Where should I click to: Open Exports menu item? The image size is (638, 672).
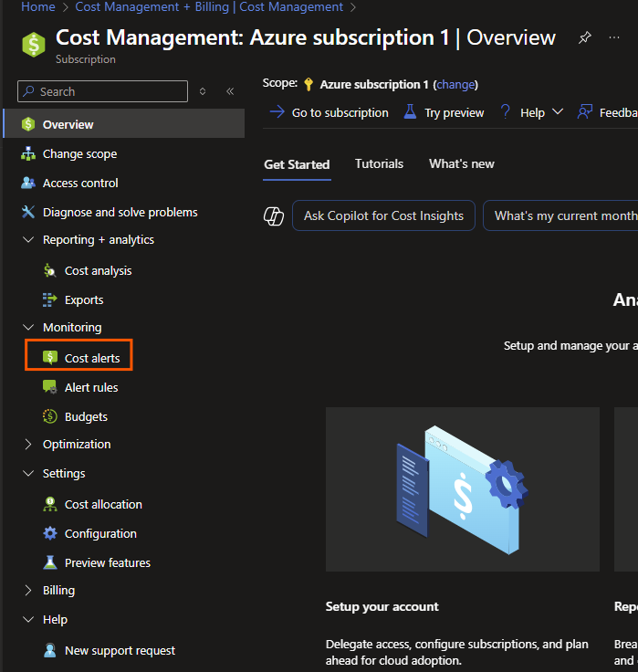tap(84, 300)
